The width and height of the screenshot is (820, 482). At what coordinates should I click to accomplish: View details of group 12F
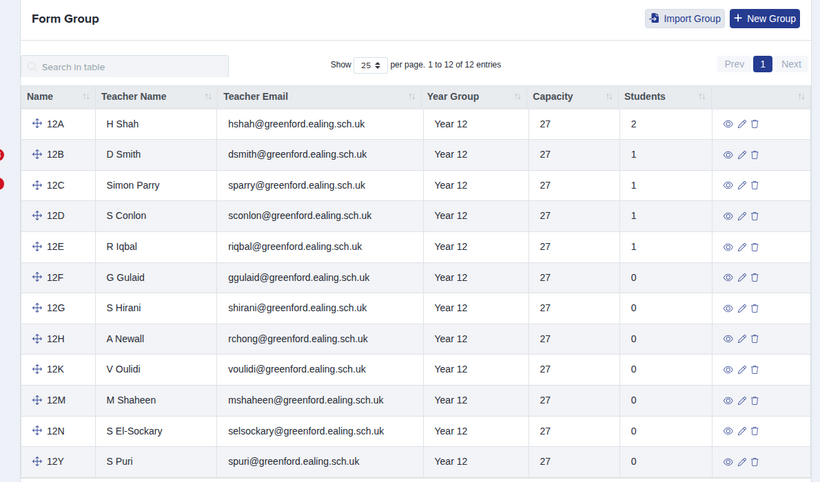coord(728,278)
